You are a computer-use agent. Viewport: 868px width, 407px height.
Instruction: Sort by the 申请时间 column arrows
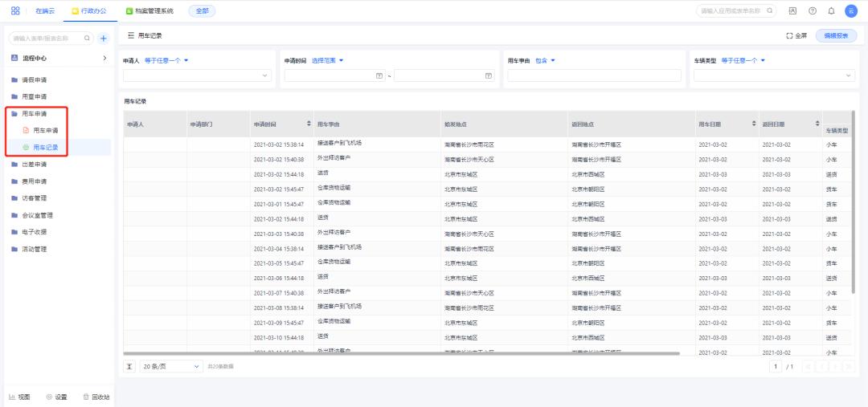pos(309,123)
